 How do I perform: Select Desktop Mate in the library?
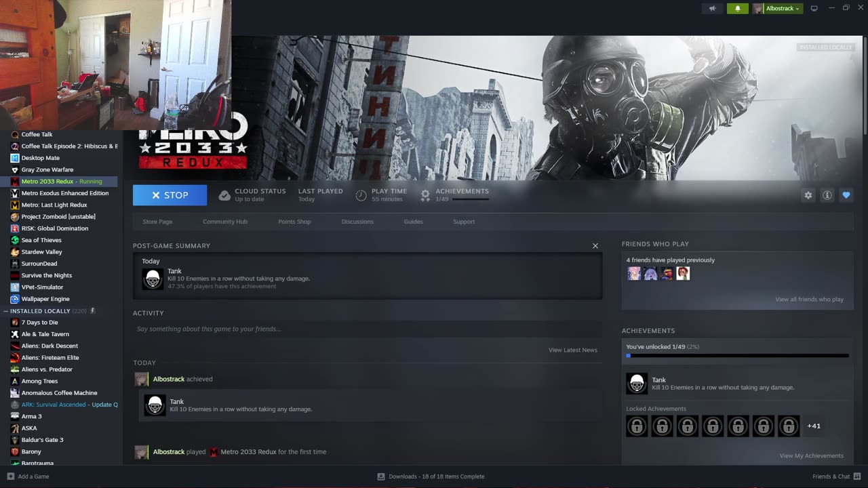(x=40, y=158)
